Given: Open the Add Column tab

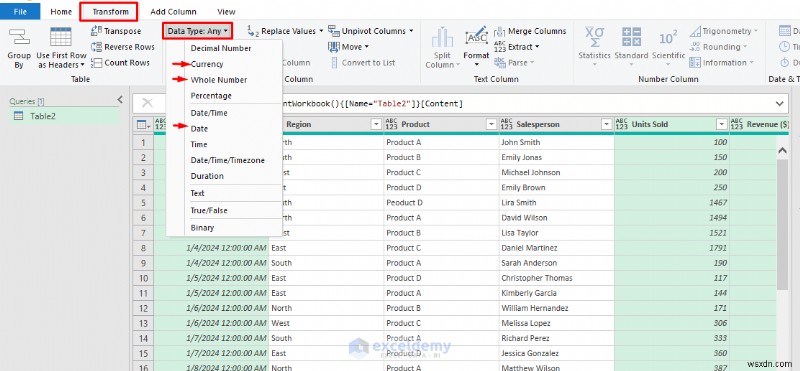Looking at the screenshot, I should 173,12.
